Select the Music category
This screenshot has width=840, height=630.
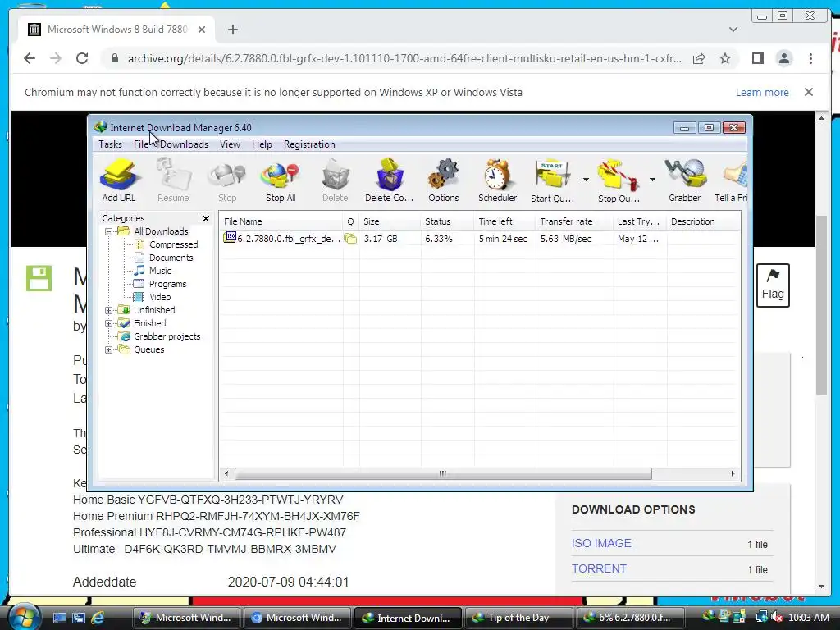tap(160, 271)
